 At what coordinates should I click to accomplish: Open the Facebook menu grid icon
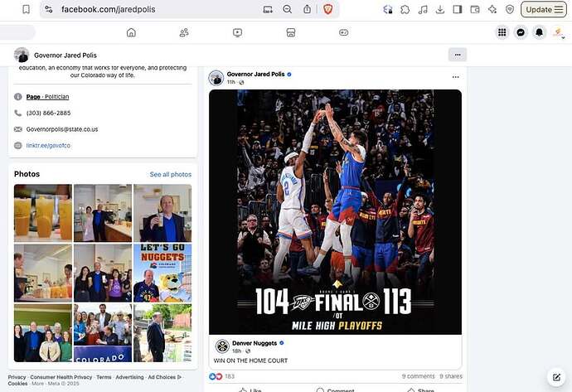pos(502,32)
